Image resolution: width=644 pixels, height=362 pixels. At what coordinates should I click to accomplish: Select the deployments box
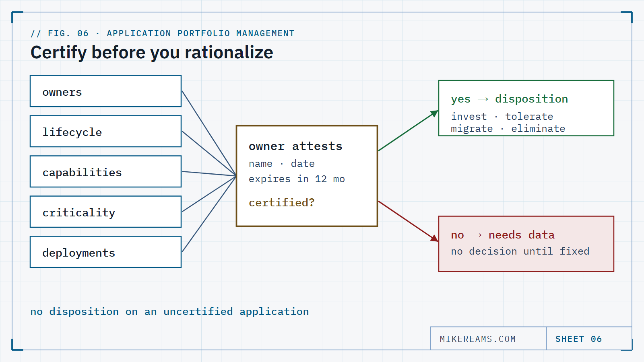coord(105,252)
